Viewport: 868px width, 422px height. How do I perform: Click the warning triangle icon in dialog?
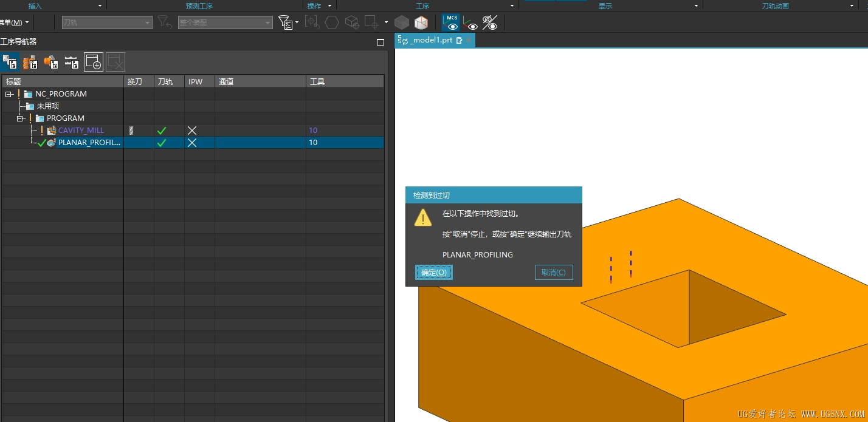[x=423, y=217]
